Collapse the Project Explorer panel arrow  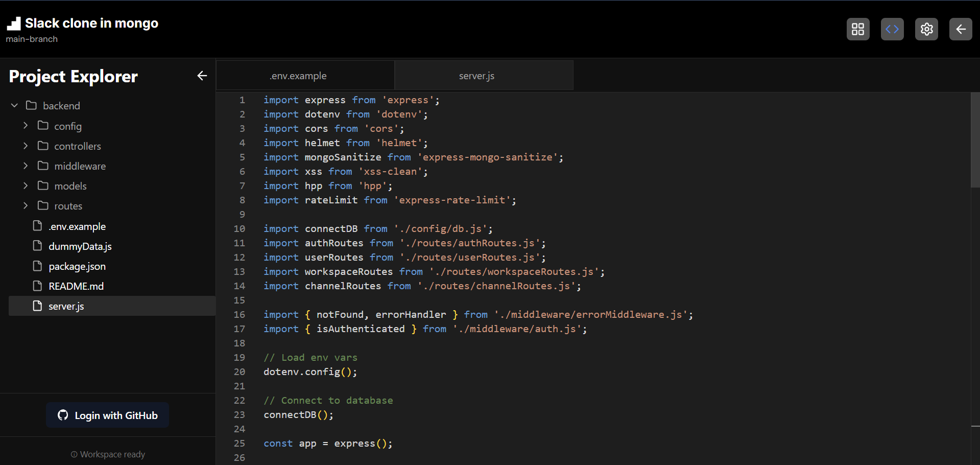pyautogui.click(x=202, y=76)
